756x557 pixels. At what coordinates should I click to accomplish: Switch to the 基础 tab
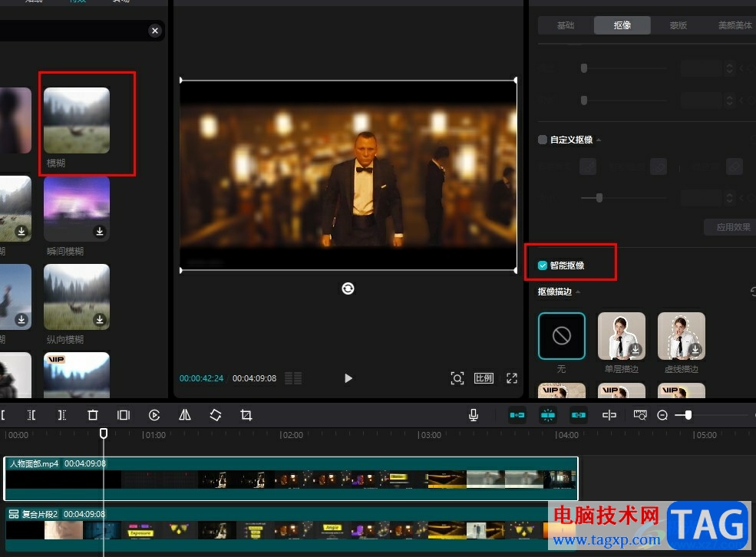(x=566, y=25)
